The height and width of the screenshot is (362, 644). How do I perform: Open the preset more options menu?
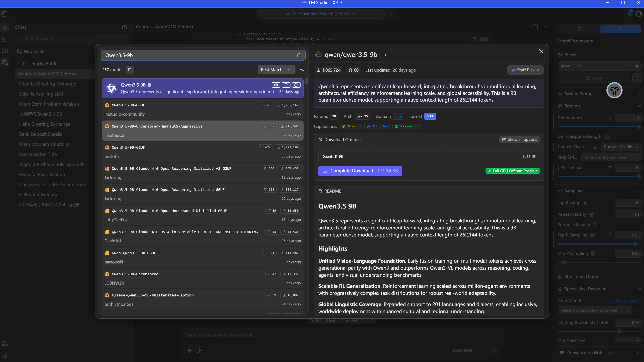click(637, 78)
